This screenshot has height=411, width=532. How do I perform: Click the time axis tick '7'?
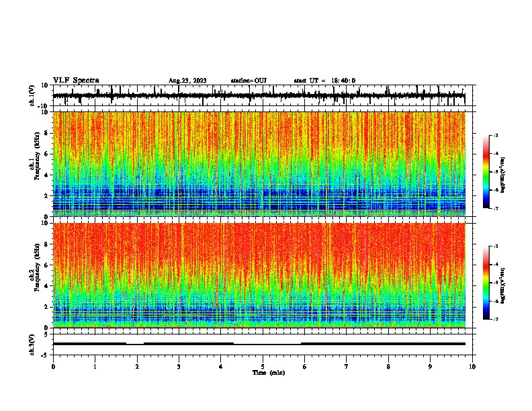coord(347,367)
